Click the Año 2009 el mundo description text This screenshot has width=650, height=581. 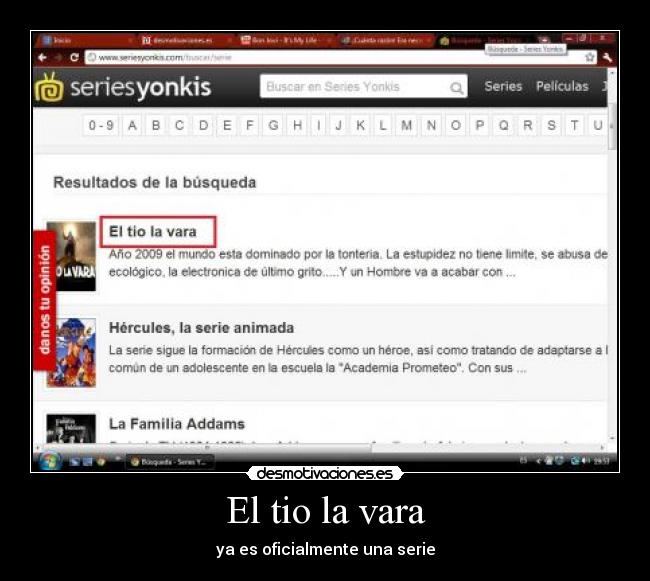358,263
